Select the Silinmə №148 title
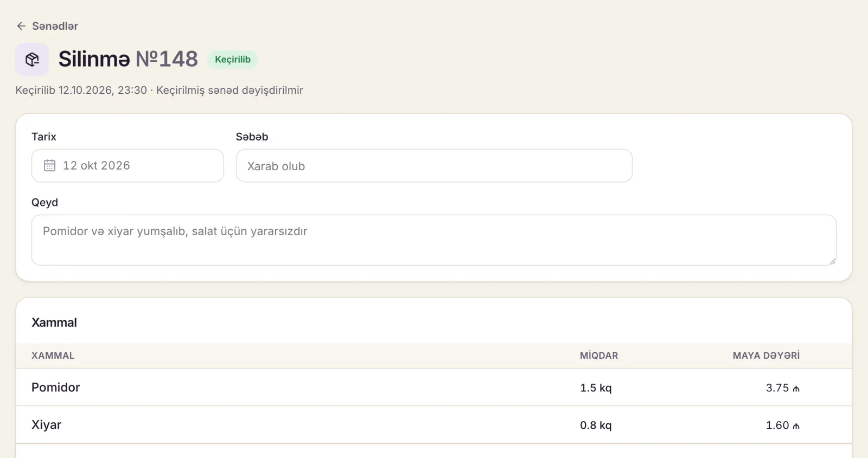 (x=128, y=59)
